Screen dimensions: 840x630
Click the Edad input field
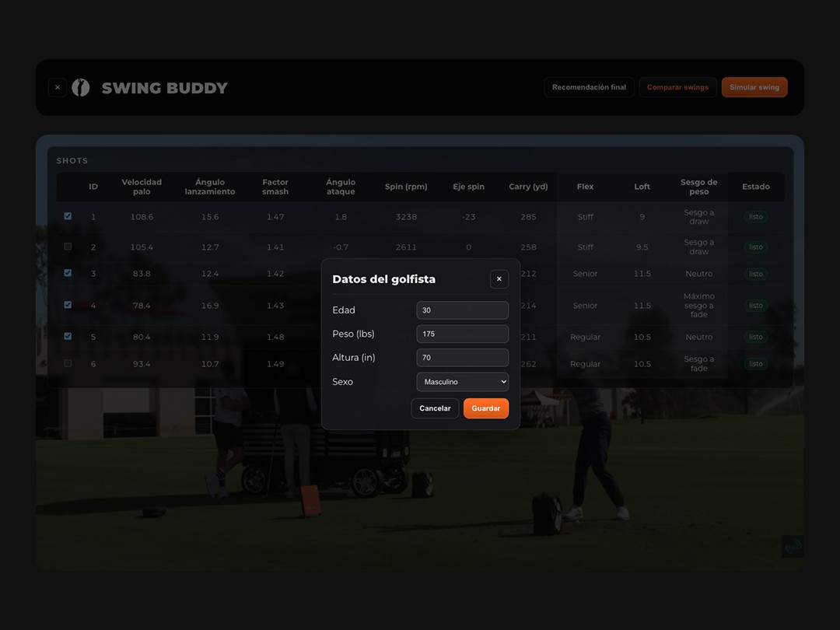pyautogui.click(x=462, y=310)
